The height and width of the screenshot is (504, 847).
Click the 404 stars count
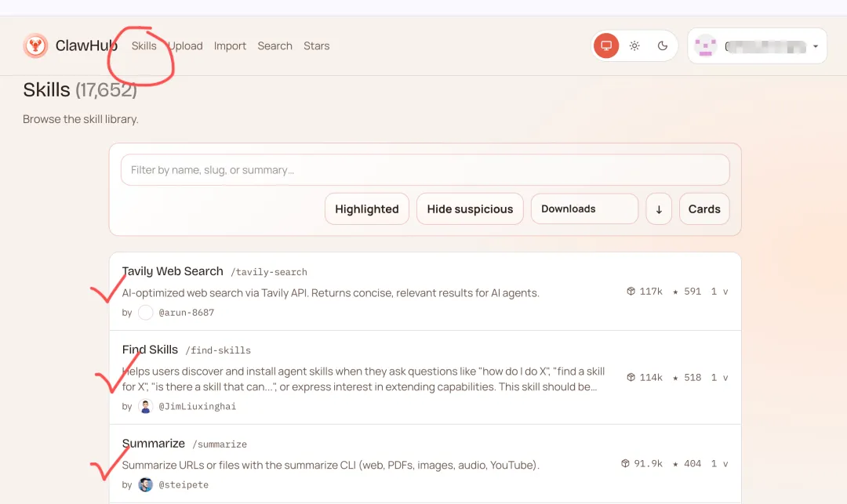[x=693, y=463]
